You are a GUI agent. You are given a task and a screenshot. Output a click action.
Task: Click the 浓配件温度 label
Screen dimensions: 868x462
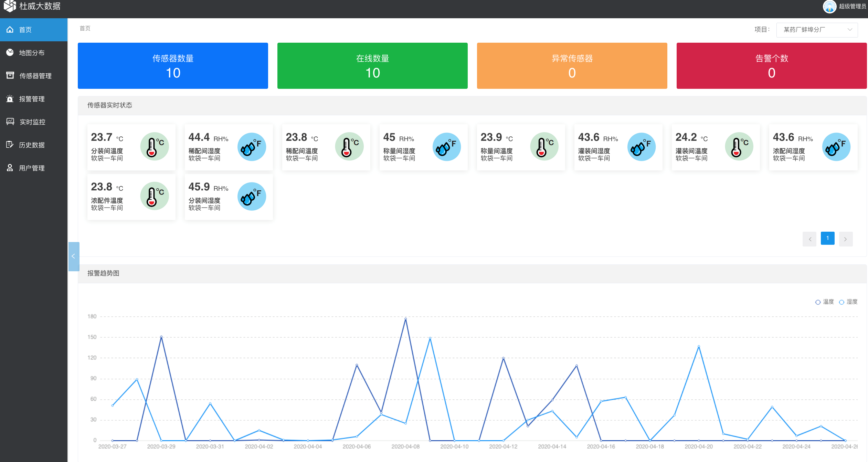107,200
